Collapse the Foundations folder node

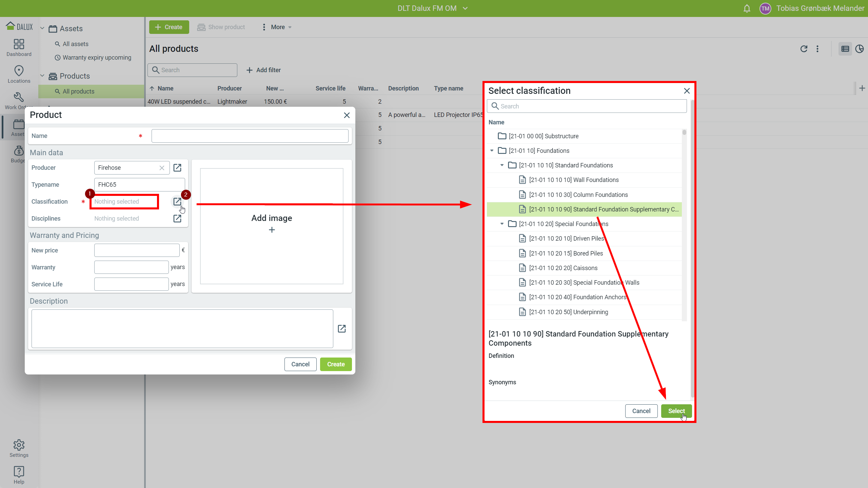pyautogui.click(x=492, y=151)
